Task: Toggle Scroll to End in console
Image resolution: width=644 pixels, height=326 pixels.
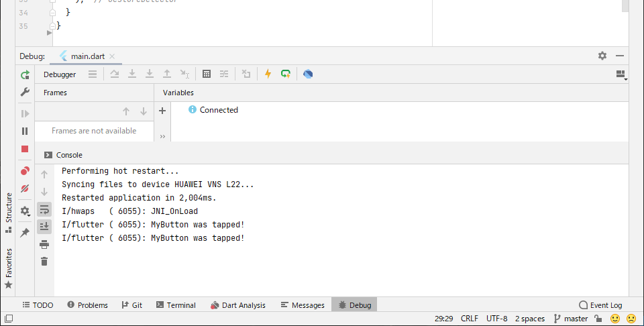Action: click(x=44, y=227)
